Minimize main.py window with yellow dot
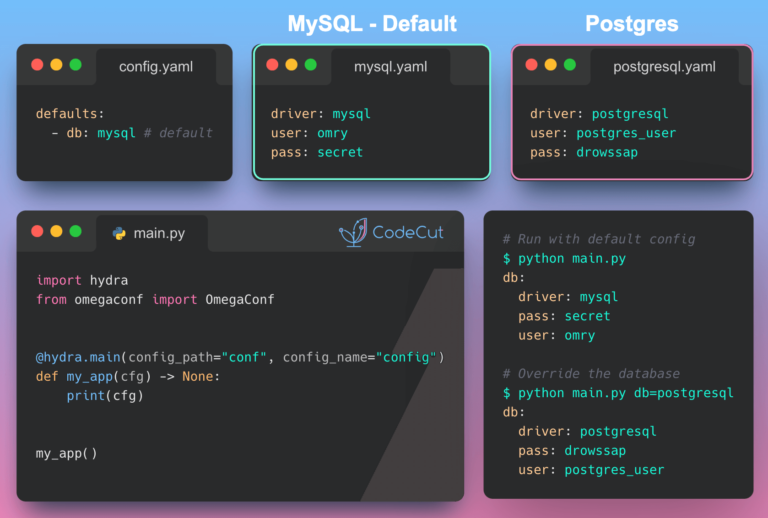 56,231
